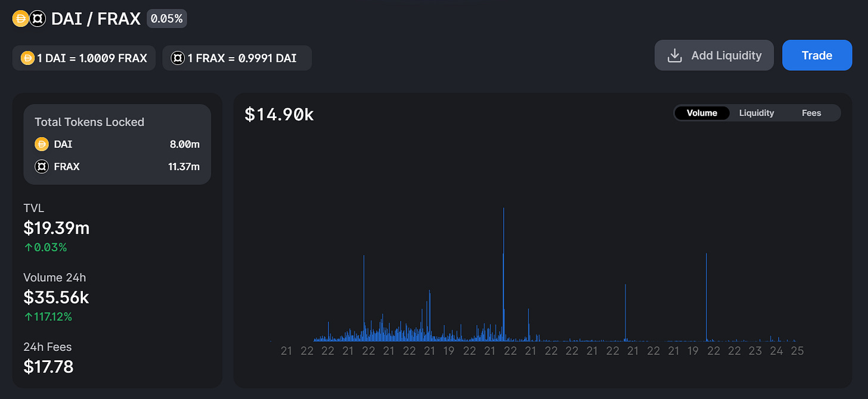Image resolution: width=868 pixels, height=399 pixels.
Task: Click the FRAX token icon in page title
Action: pos(38,18)
